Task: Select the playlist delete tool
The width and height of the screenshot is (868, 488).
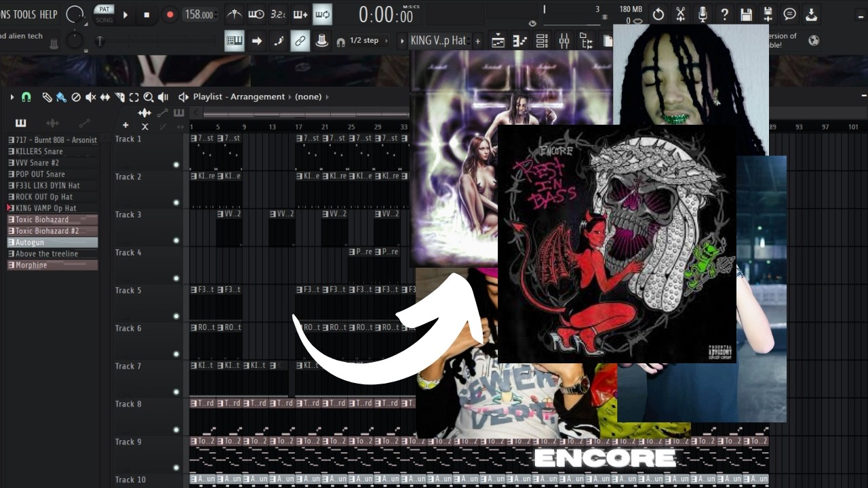Action: tap(76, 97)
